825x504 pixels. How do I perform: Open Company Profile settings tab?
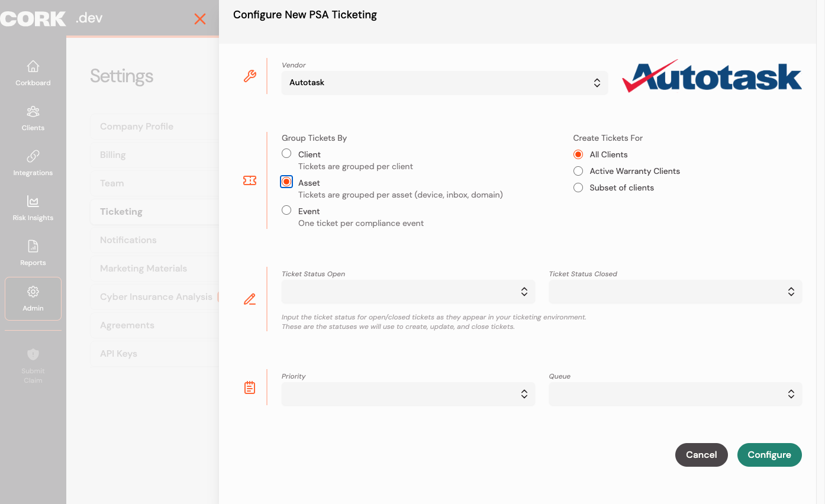[x=154, y=127]
